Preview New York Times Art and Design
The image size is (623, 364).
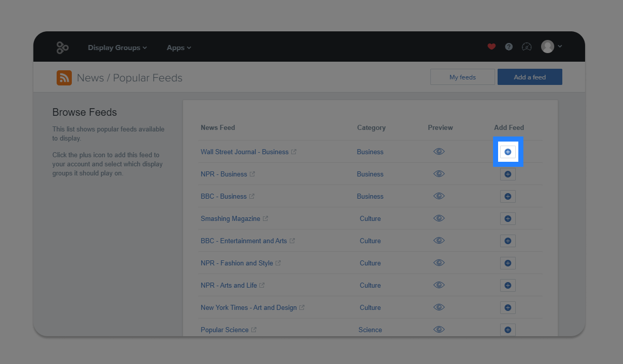pos(439,307)
